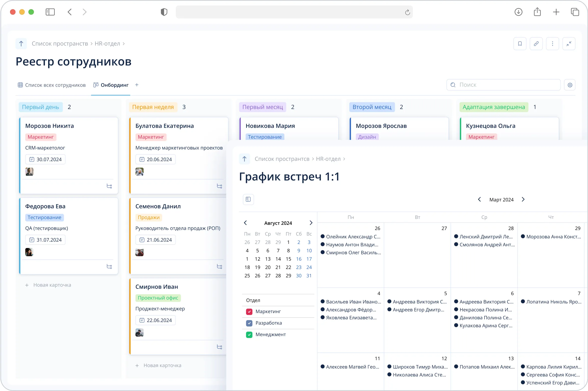Click date 30.07.2024 on Морозов Никита card
This screenshot has width=588, height=391.
[45, 159]
